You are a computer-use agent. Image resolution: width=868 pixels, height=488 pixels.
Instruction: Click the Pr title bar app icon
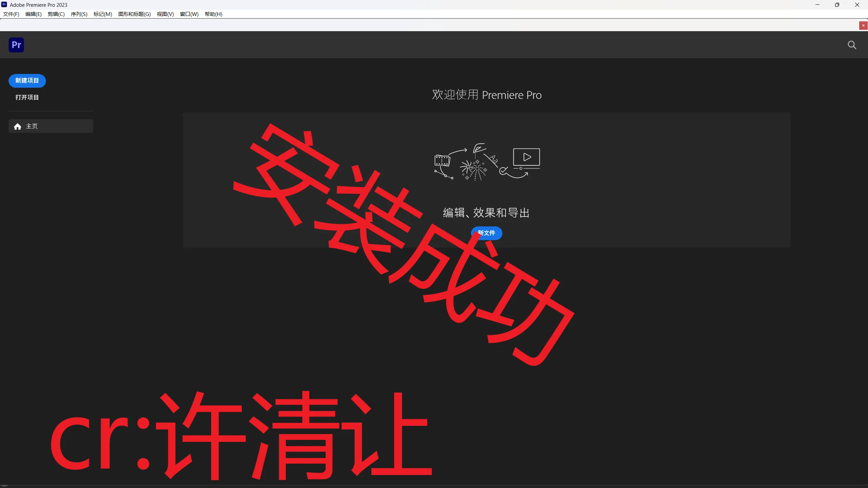point(4,5)
